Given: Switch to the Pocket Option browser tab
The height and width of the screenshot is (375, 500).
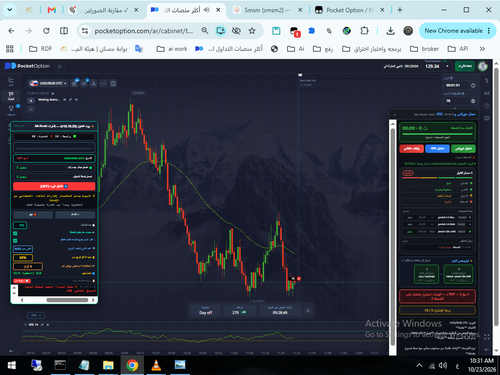Looking at the screenshot, I should point(349,10).
